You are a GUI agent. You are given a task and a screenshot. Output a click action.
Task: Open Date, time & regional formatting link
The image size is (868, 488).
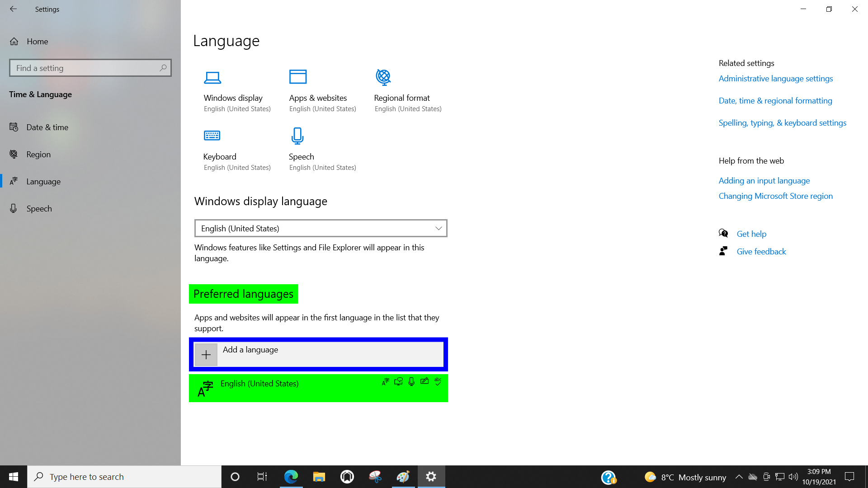pos(775,101)
